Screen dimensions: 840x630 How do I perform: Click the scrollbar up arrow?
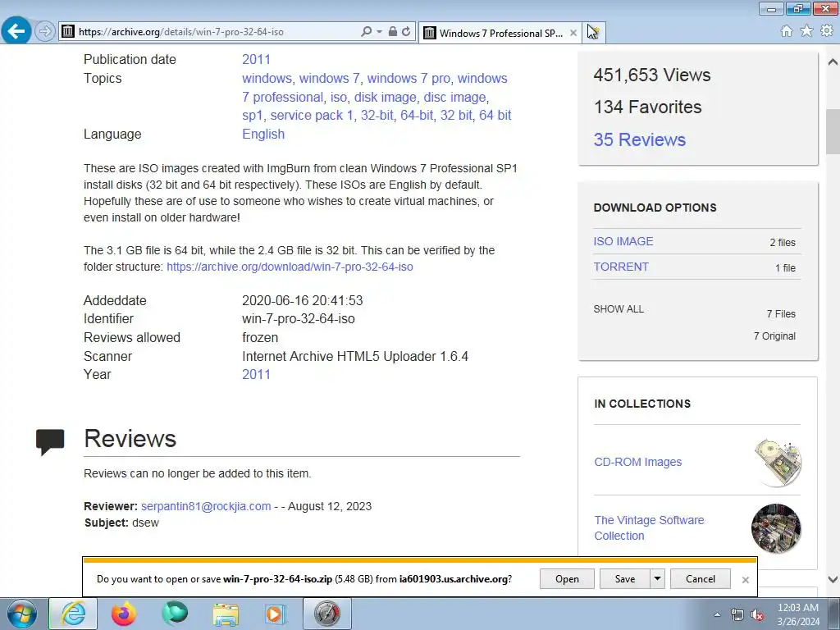click(833, 62)
